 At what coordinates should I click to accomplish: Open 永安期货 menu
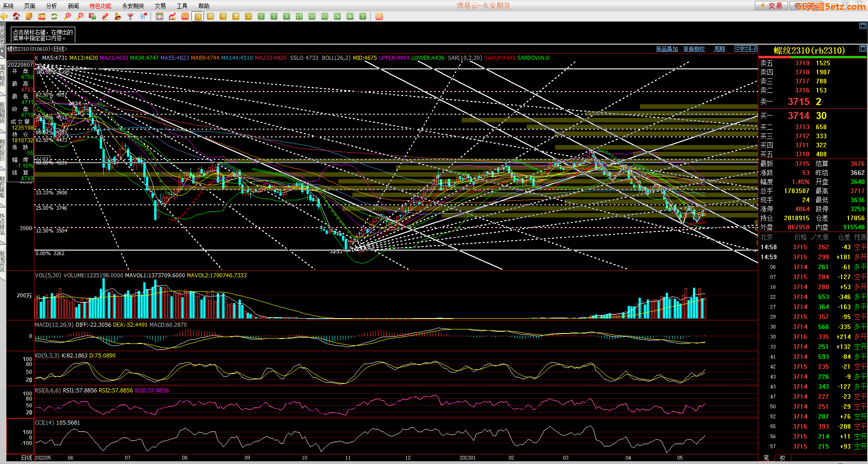point(133,6)
